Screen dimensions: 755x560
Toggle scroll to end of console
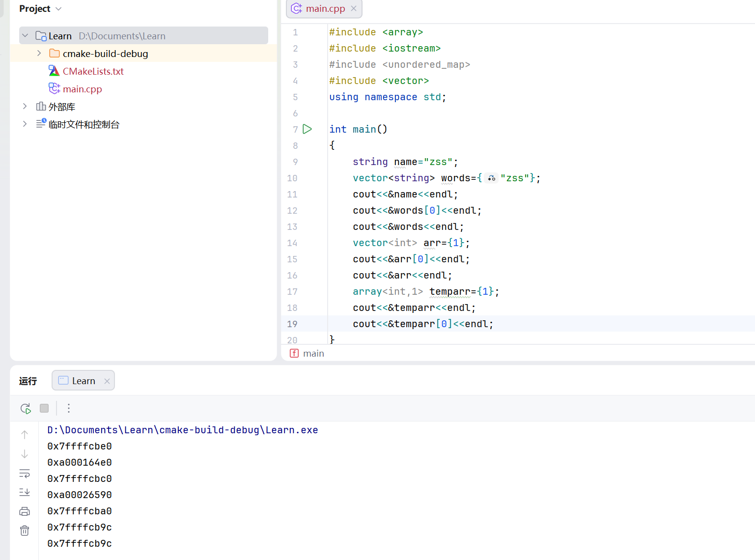25,492
